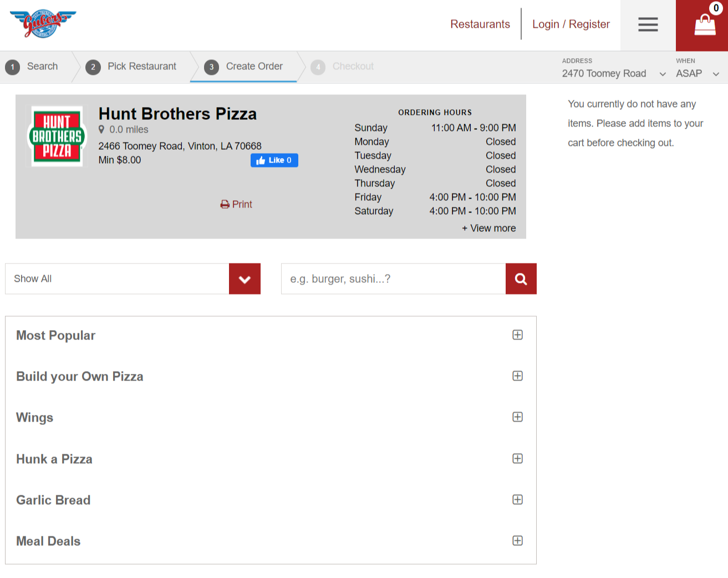The width and height of the screenshot is (728, 578).
Task: Click Friday hours 4:00 PM - 10:00 PM
Action: [472, 197]
